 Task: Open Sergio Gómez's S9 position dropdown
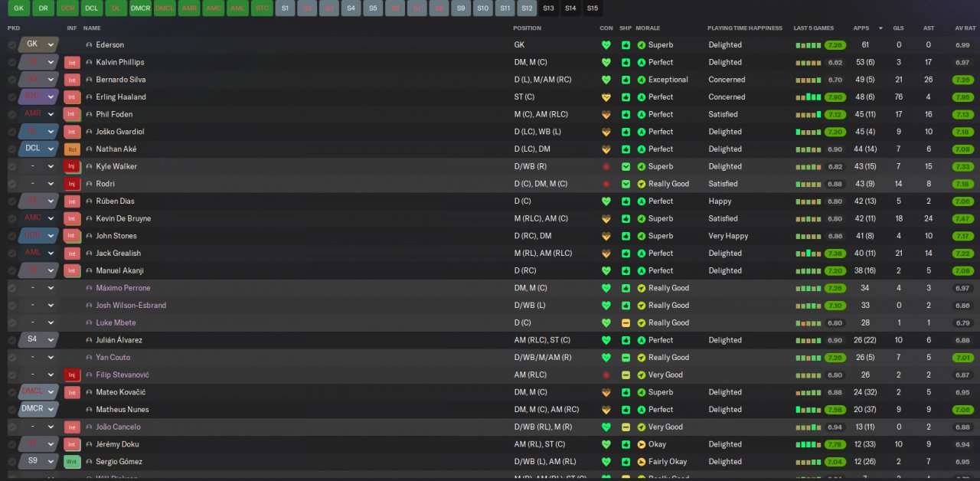point(38,461)
